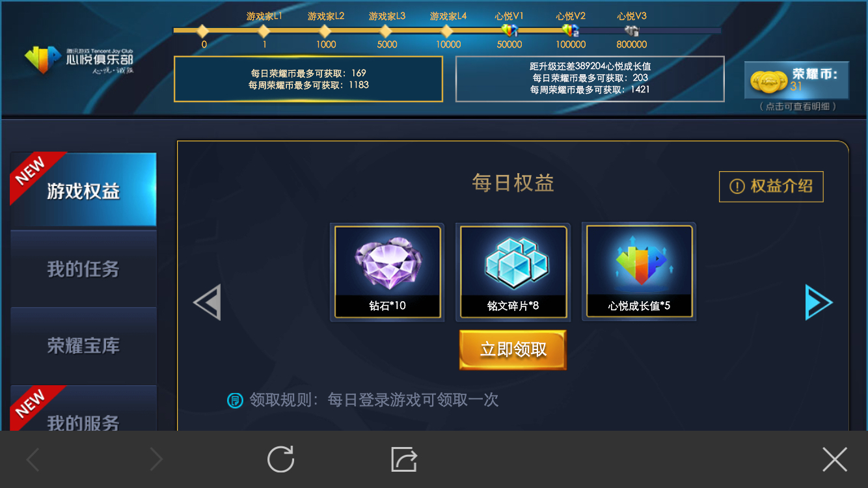Switch to the 我的任务 tab
Image resolution: width=868 pixels, height=488 pixels.
click(83, 268)
